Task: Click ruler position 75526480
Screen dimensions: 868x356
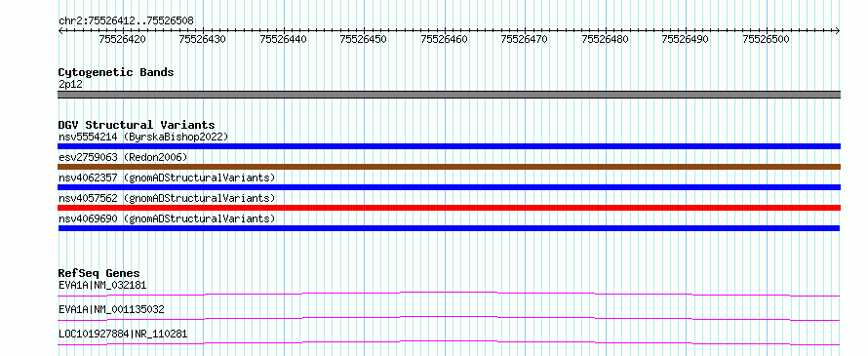Action: click(606, 40)
